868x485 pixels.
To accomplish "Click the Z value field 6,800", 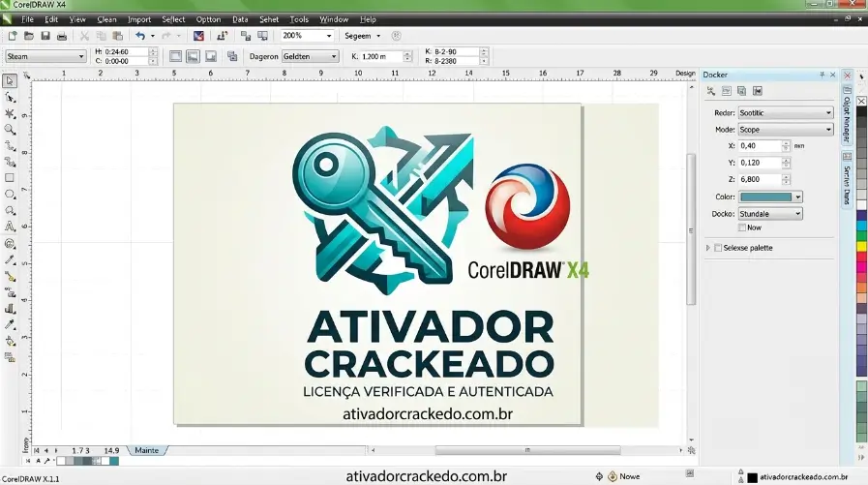I will click(760, 179).
